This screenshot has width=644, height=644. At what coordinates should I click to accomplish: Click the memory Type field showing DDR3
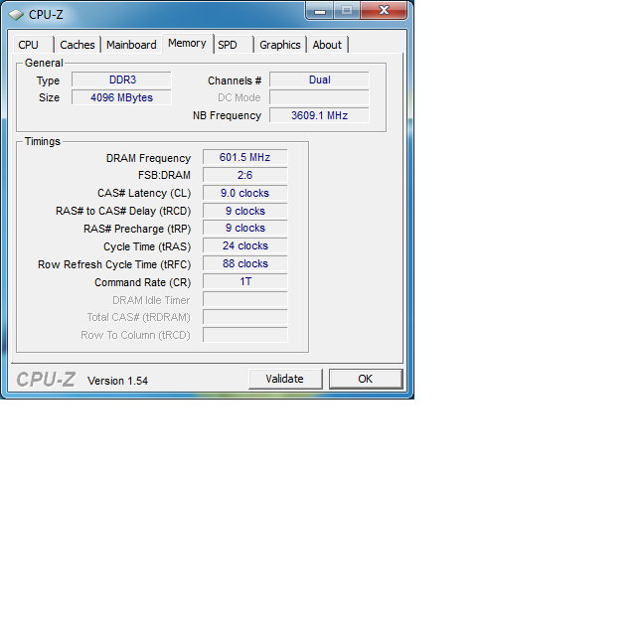click(x=121, y=80)
